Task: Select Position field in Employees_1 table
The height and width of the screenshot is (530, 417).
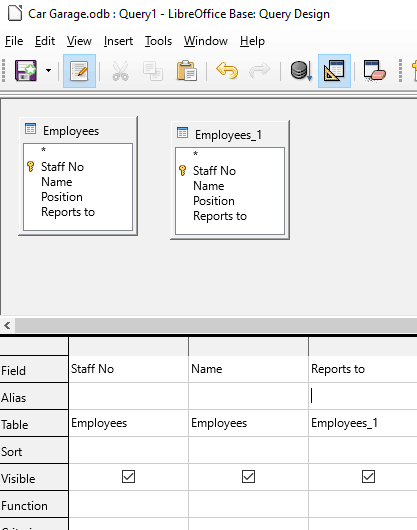Action: point(214,201)
